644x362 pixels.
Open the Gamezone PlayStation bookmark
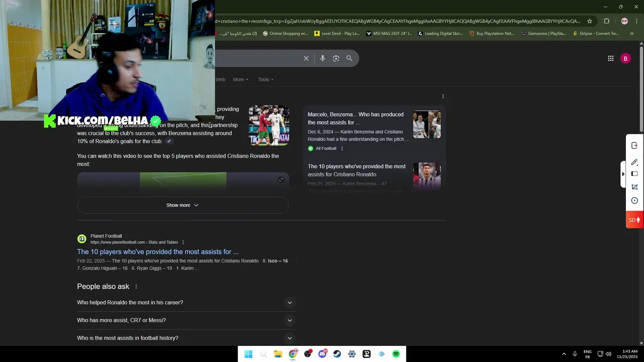coord(543,34)
